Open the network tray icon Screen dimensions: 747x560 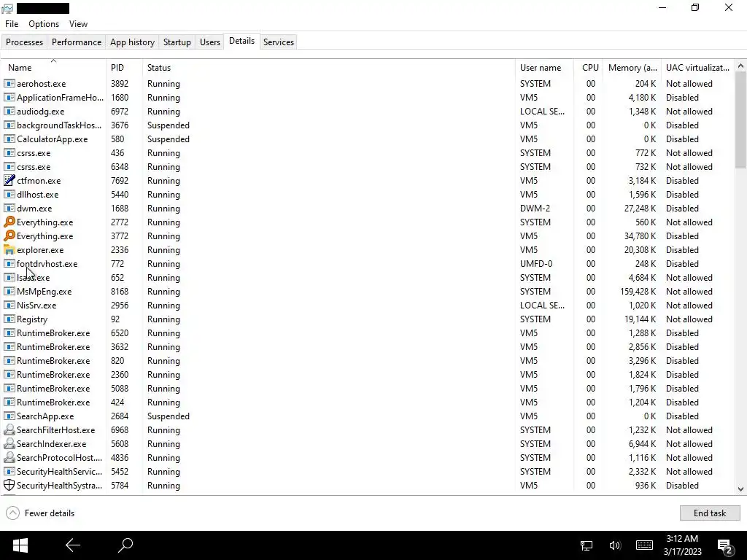(x=587, y=545)
